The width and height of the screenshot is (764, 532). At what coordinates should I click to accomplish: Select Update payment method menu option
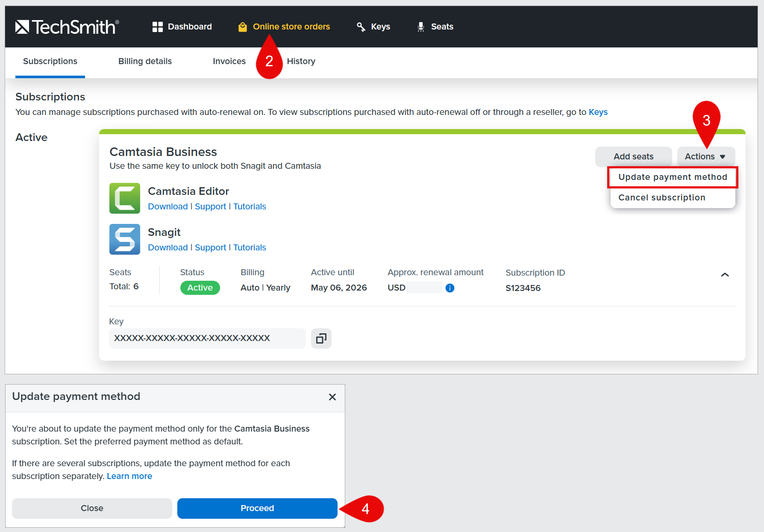point(673,177)
